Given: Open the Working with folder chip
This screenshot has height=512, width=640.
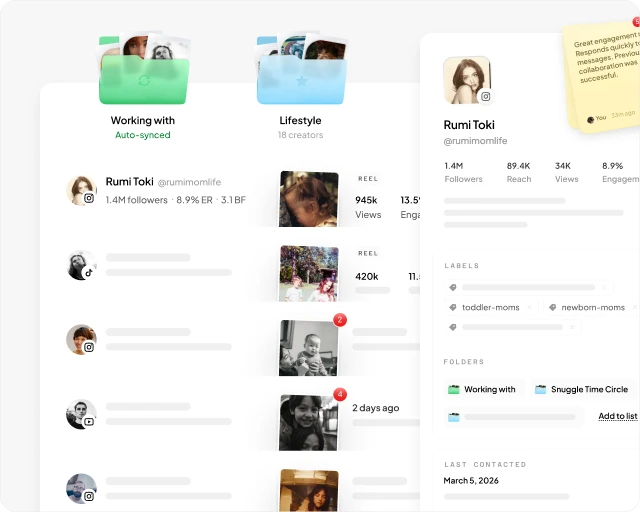Looking at the screenshot, I should [x=483, y=389].
